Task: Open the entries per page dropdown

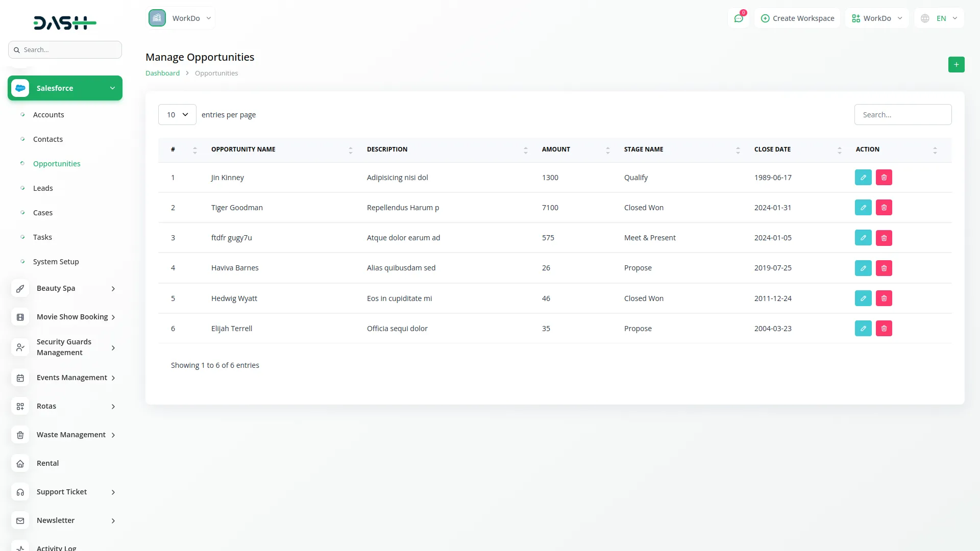Action: point(177,114)
